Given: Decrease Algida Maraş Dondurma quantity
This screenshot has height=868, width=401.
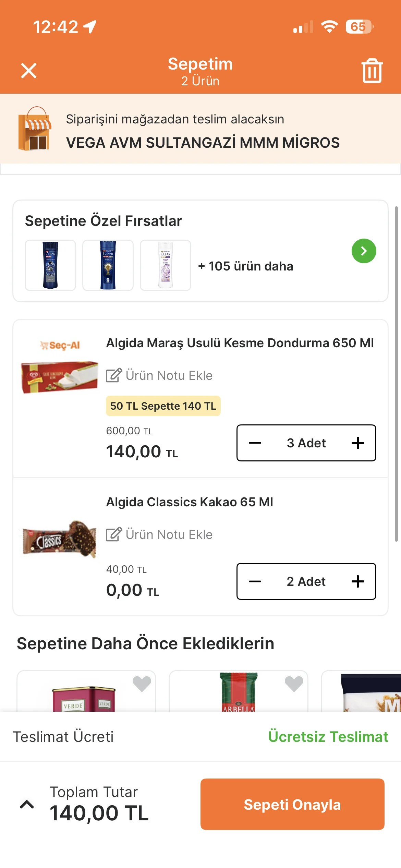Looking at the screenshot, I should tap(255, 443).
